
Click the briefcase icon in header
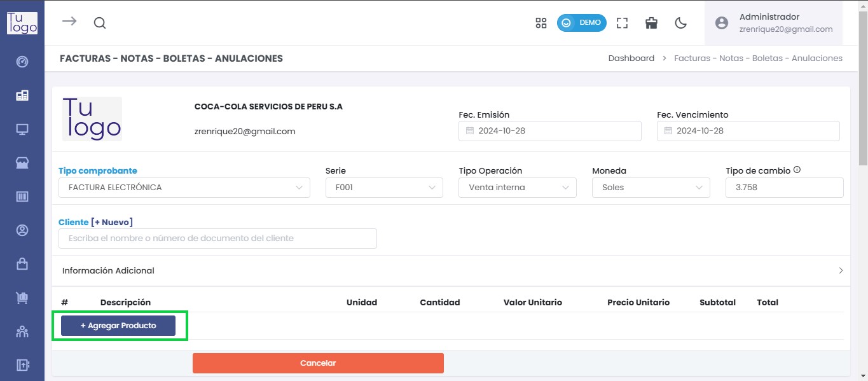tap(651, 23)
